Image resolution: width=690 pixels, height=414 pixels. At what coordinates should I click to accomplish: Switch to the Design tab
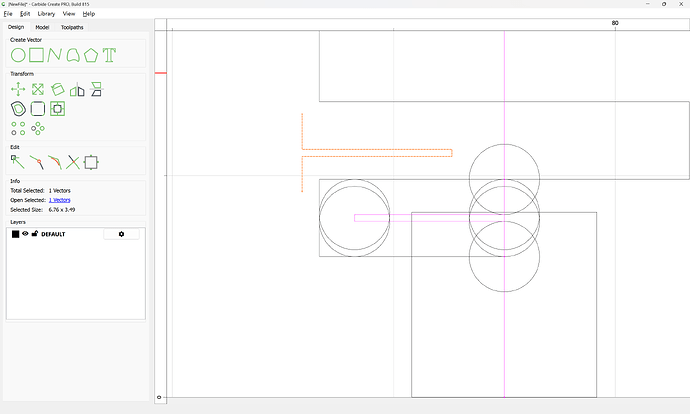pyautogui.click(x=16, y=27)
